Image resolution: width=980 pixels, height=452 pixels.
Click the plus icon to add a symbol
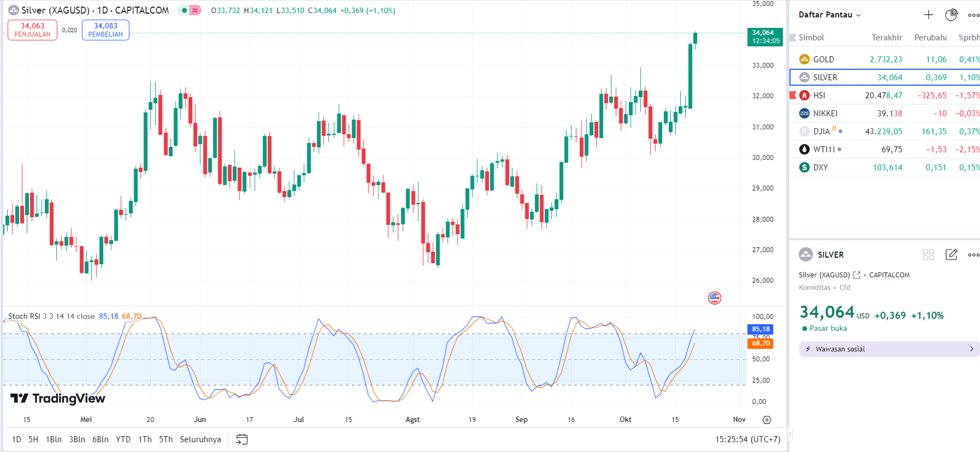click(928, 15)
